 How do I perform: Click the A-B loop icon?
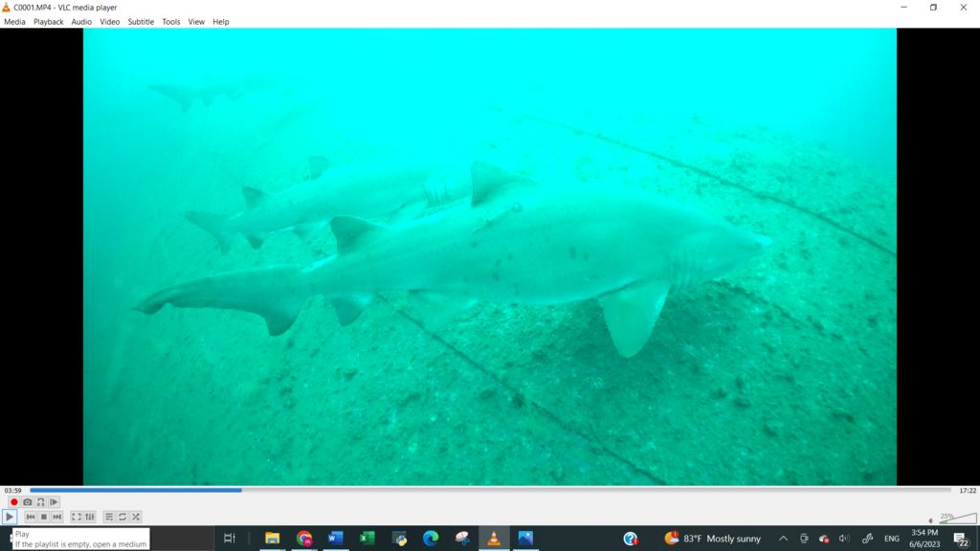(40, 502)
